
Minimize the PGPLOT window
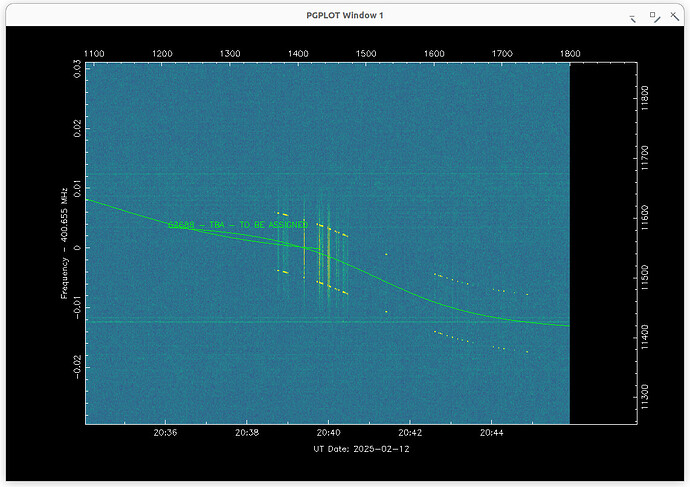(632, 15)
